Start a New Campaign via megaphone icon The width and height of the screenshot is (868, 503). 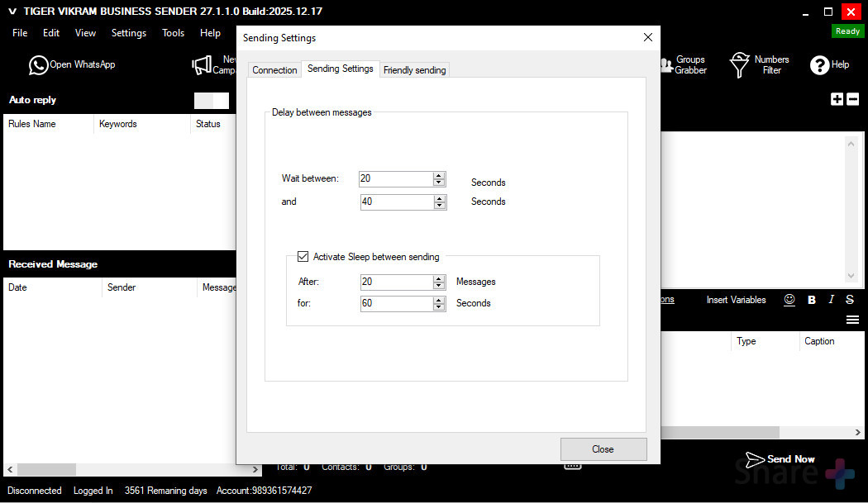(x=213, y=64)
